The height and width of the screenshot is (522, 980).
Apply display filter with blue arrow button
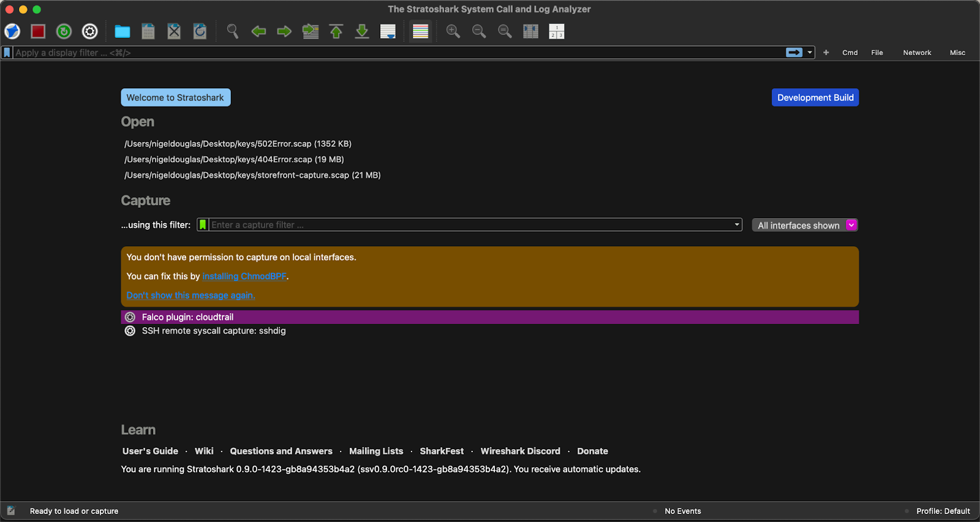pyautogui.click(x=794, y=53)
